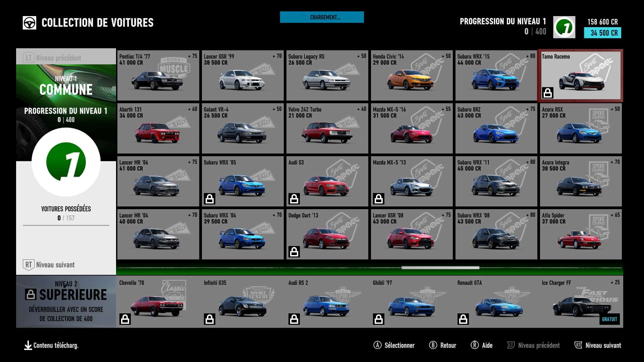Click the lock icon on Dodge Dart '13
This screenshot has width=644, height=362.
click(x=294, y=252)
